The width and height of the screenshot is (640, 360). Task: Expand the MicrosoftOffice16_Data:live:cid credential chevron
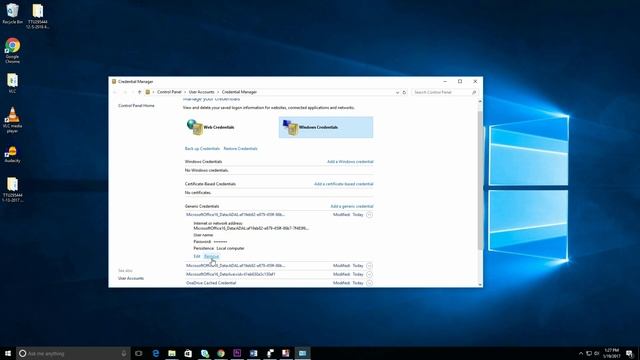point(369,274)
